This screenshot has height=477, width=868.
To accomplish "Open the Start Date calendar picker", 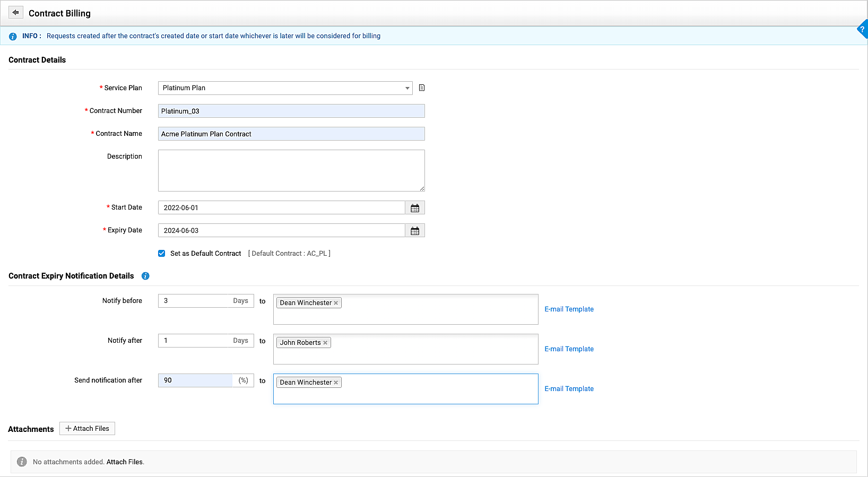I will click(x=415, y=208).
